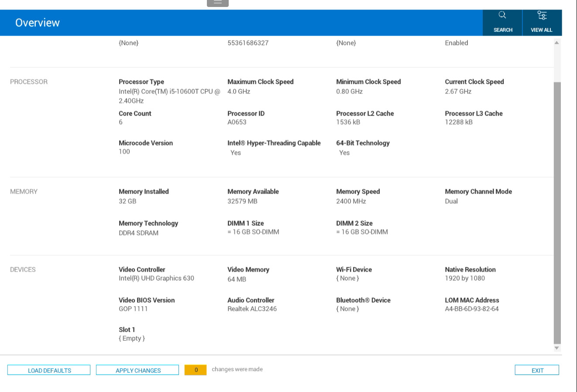Select the PROCESSOR section label
Screen dimensions: 577x392
(x=29, y=82)
